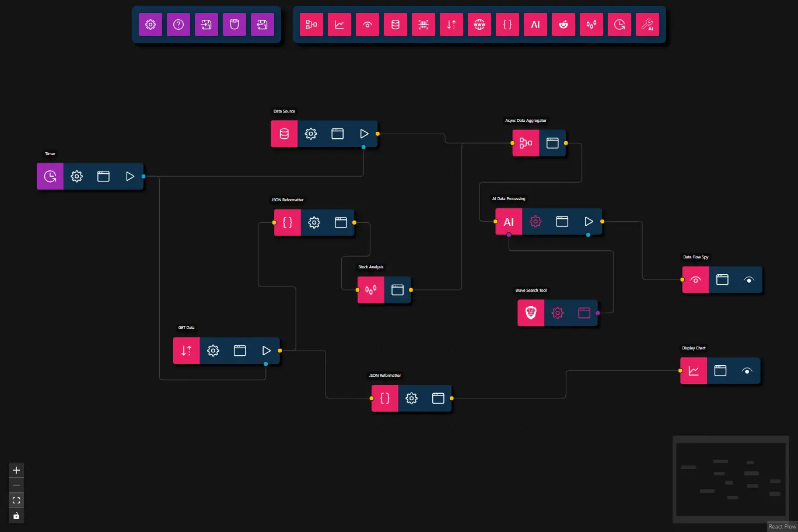Select the AI node tool from the toolbar
This screenshot has width=798, height=532.
pos(535,24)
